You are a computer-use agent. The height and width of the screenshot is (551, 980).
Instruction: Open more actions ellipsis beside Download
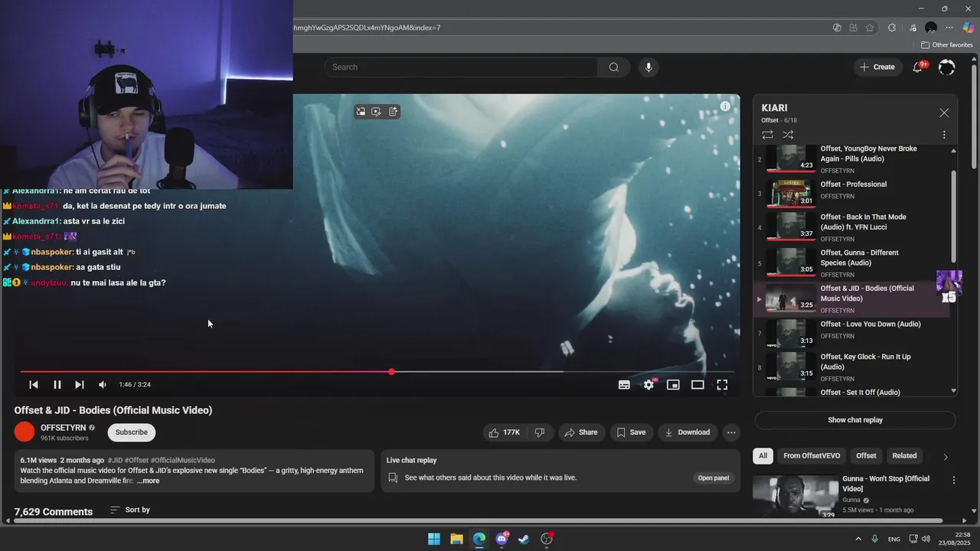click(731, 432)
